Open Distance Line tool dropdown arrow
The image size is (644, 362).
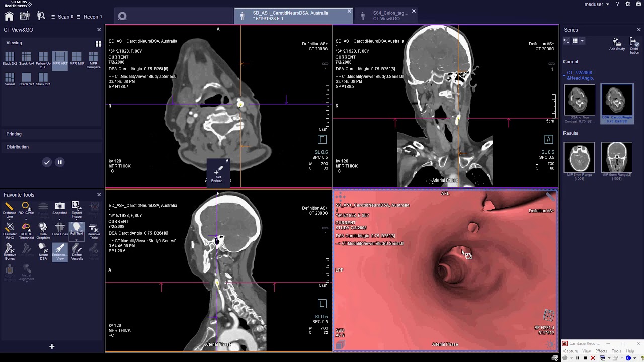9,220
